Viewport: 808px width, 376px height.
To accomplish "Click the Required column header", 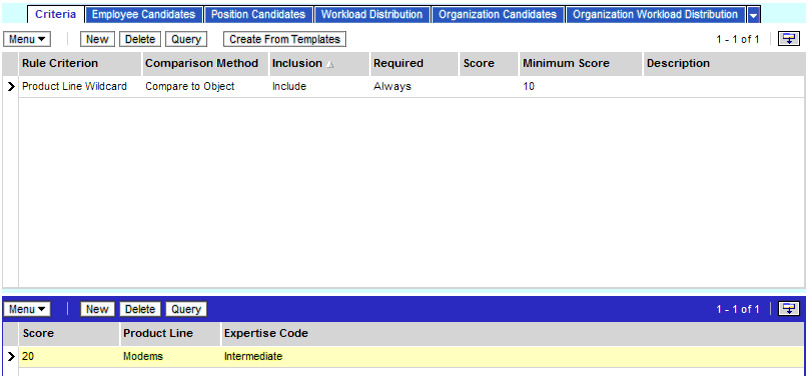I will [414, 63].
